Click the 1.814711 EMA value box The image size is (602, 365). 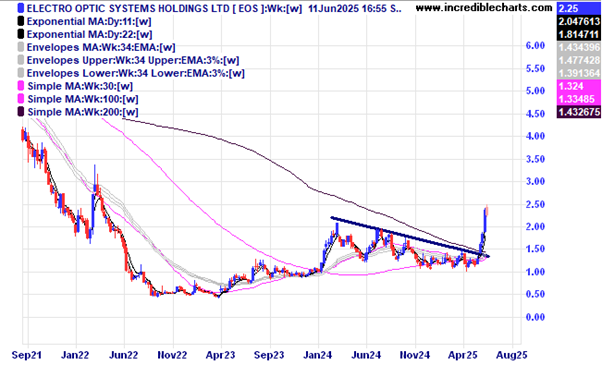579,34
